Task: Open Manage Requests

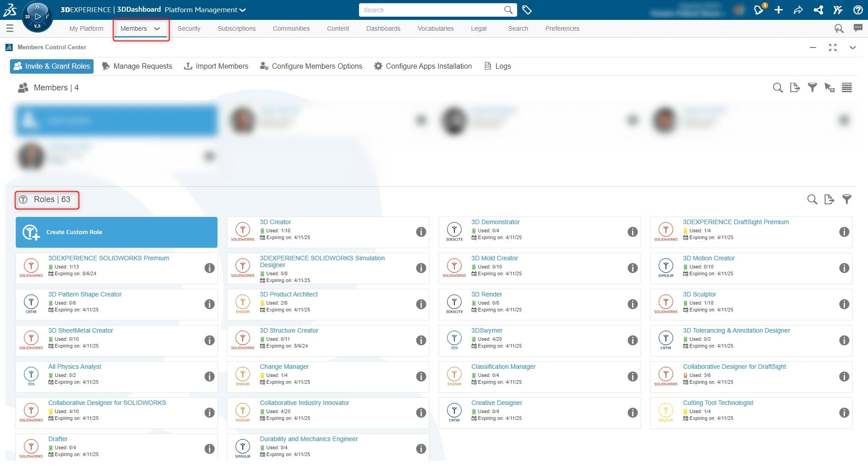Action: tap(137, 66)
